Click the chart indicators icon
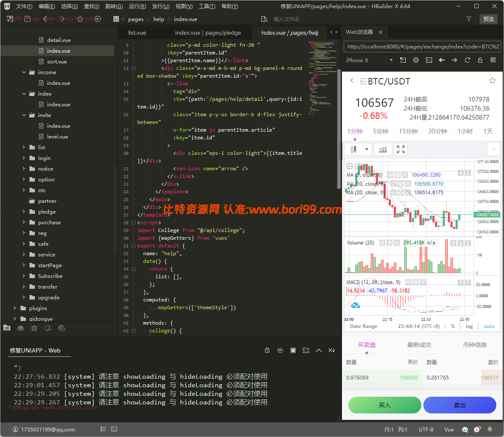This screenshot has height=437, width=504. [x=383, y=149]
